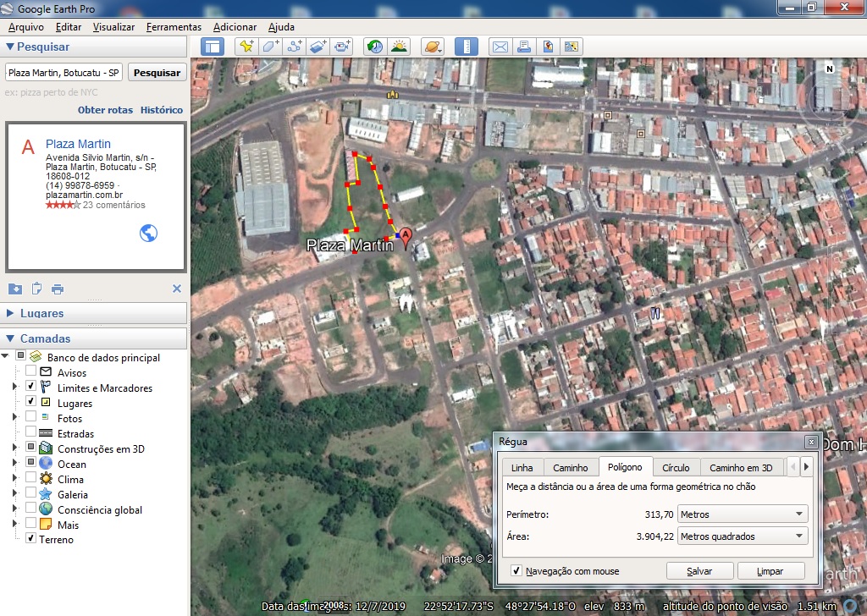
Task: Enable the Clima layer checkbox
Action: [x=31, y=477]
